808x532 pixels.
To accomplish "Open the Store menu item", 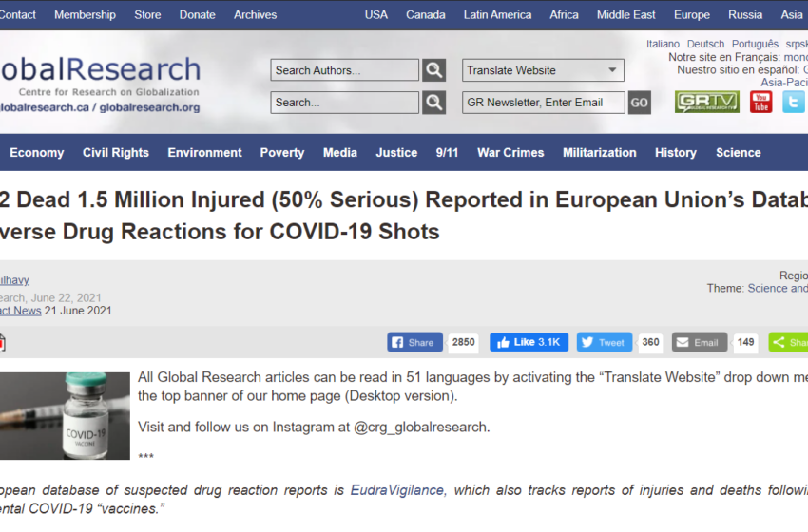I will click(x=147, y=15).
